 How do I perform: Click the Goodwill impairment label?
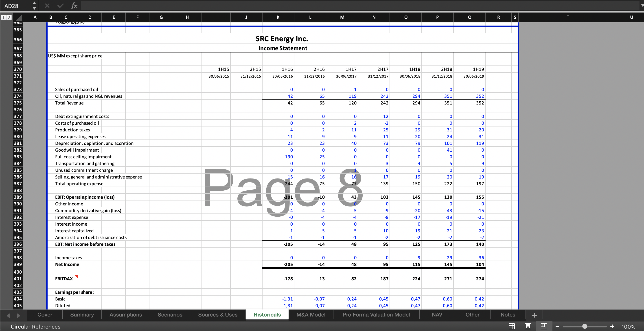pyautogui.click(x=77, y=150)
